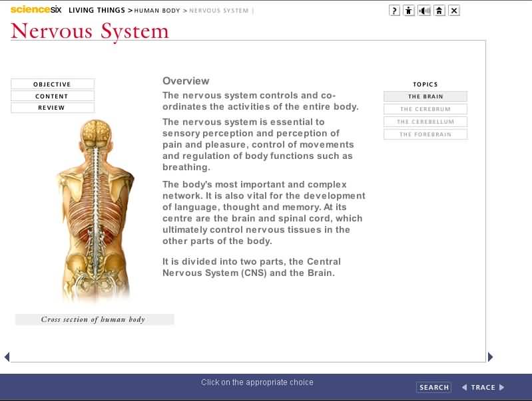532x401 pixels.
Task: Open The Cerebrum topic
Action: 425,109
